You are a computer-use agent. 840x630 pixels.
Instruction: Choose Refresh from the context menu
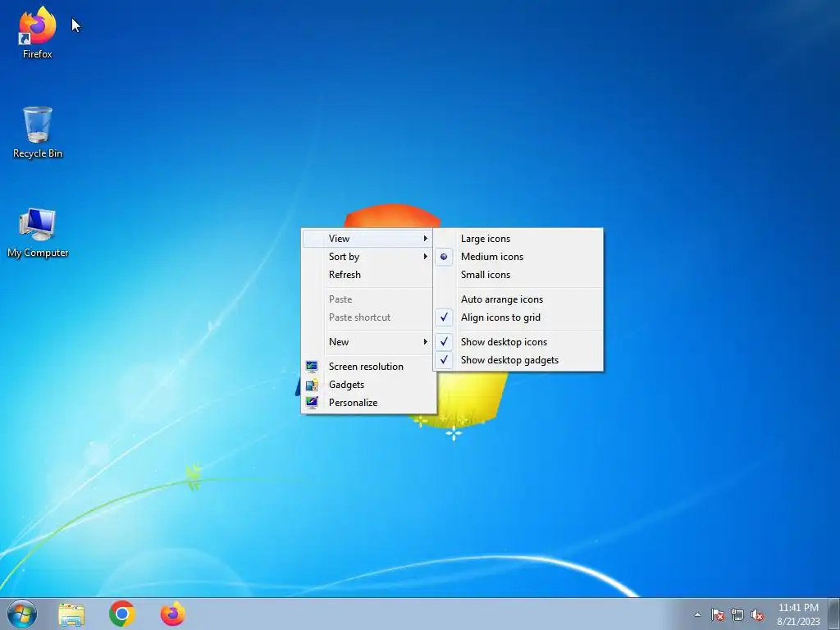pyautogui.click(x=367, y=275)
